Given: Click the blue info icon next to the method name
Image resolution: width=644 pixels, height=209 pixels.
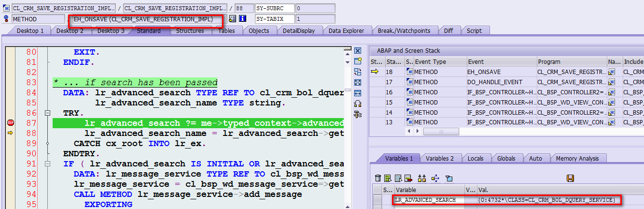Looking at the screenshot, I should [x=243, y=19].
